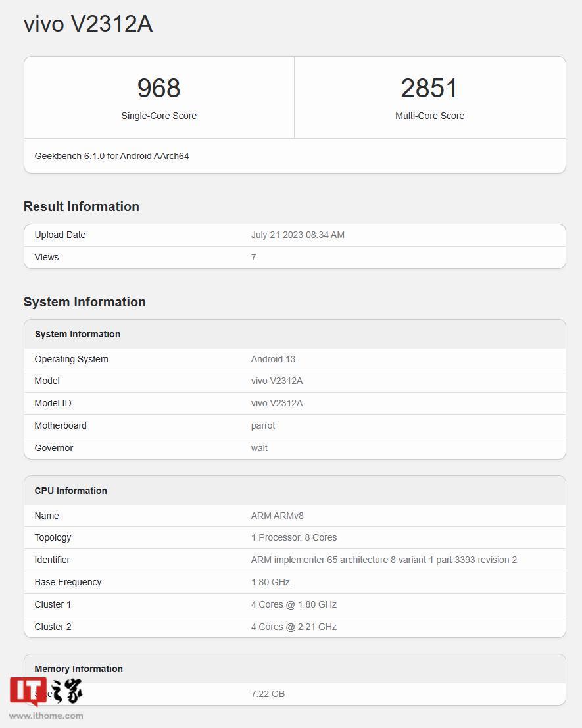Click the vivo V2312A page title

tap(88, 24)
